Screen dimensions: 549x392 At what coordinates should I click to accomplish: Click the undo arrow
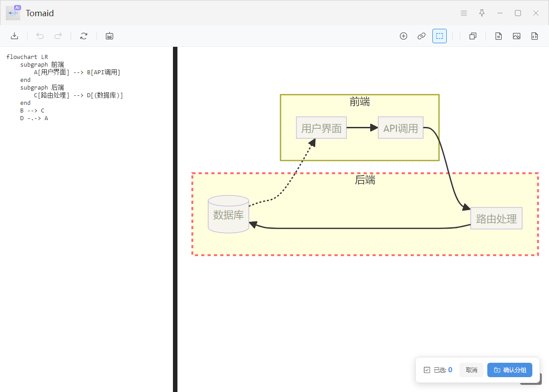click(x=40, y=36)
